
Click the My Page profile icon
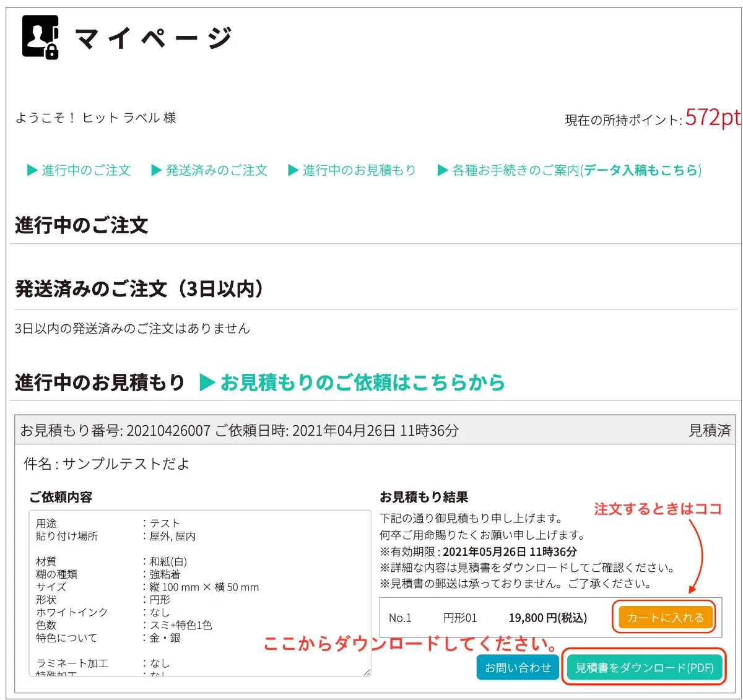[x=38, y=37]
